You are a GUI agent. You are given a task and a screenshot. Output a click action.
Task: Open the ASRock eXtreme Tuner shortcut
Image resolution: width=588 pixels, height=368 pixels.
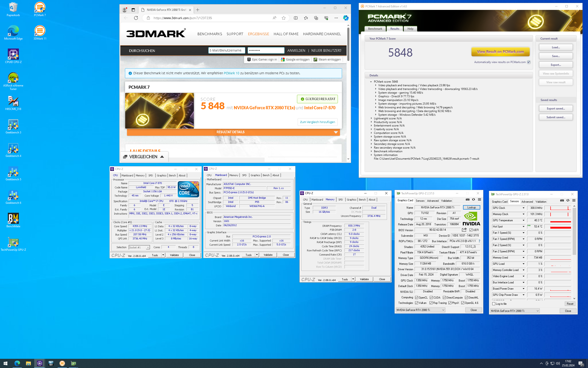pos(13,81)
